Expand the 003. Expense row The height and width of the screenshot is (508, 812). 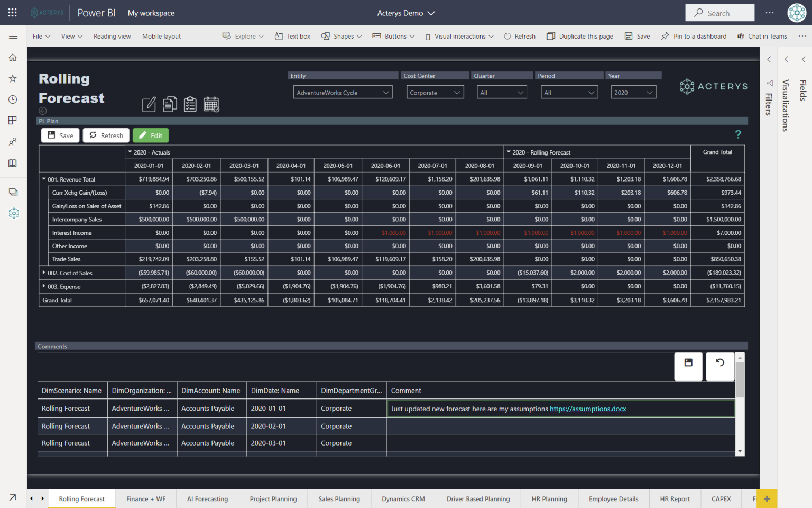point(44,286)
